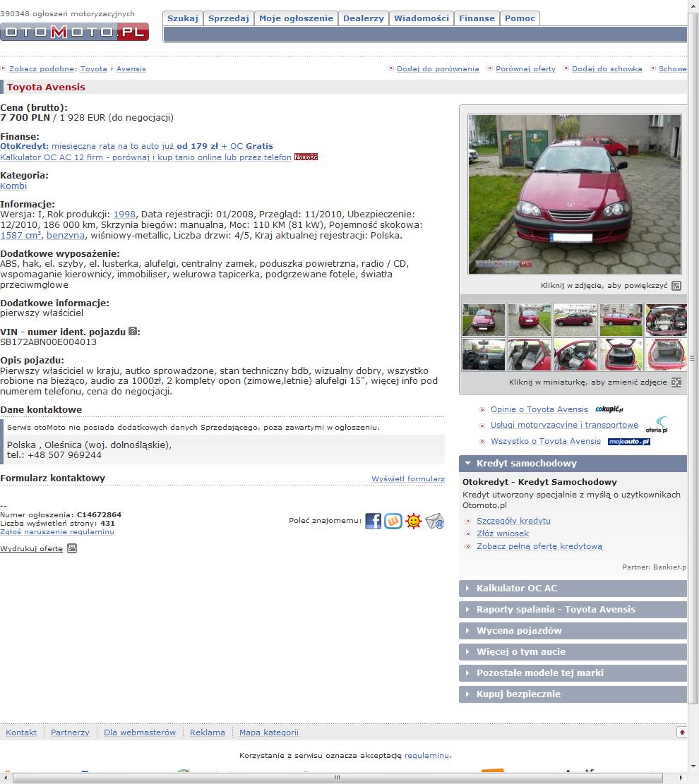The height and width of the screenshot is (784, 699).
Task: Click the back-to-top arrow icon in footer
Action: pyautogui.click(x=681, y=732)
